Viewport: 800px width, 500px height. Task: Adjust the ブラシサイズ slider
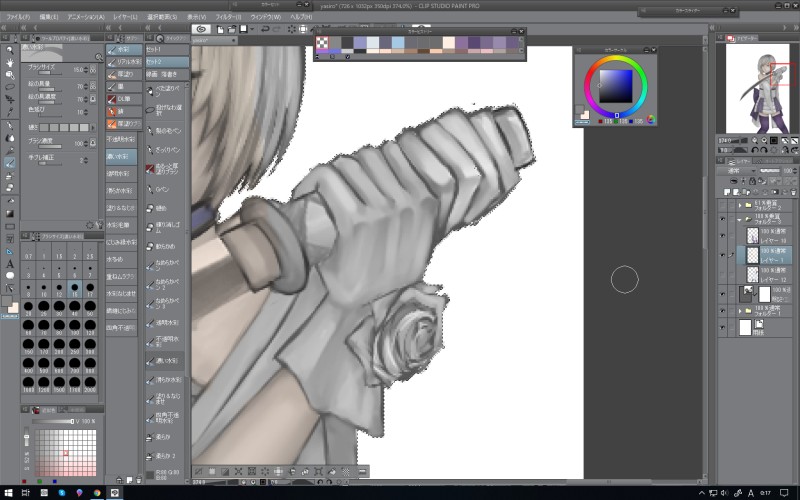(51, 73)
